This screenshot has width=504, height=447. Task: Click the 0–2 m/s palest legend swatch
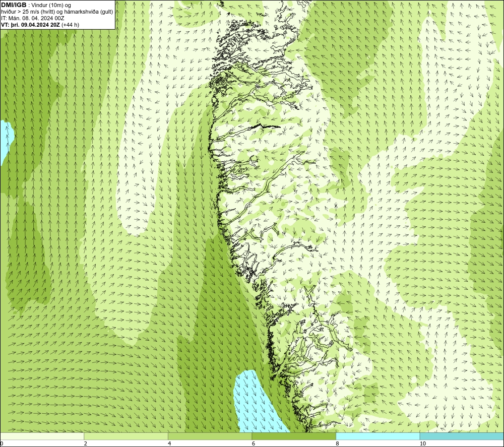pos(42,436)
